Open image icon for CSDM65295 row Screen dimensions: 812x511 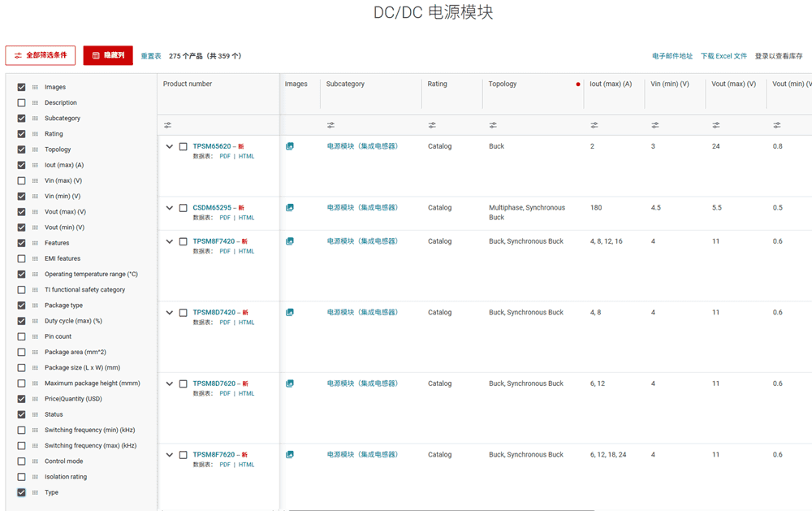coord(290,207)
